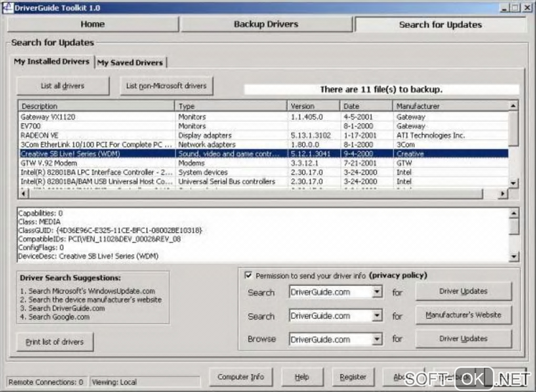Toggle Permission to send driver info checkbox
Image resolution: width=536 pixels, height=392 pixels.
249,275
